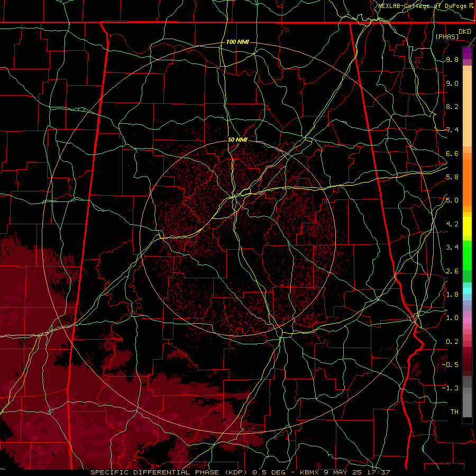Click the 6.6 value on color scale

[452, 153]
